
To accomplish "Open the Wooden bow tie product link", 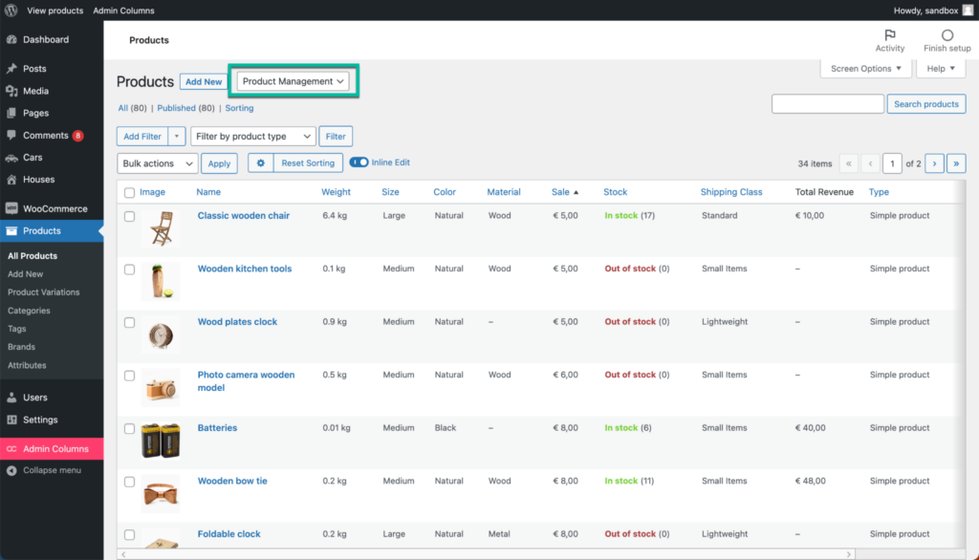I will point(232,481).
